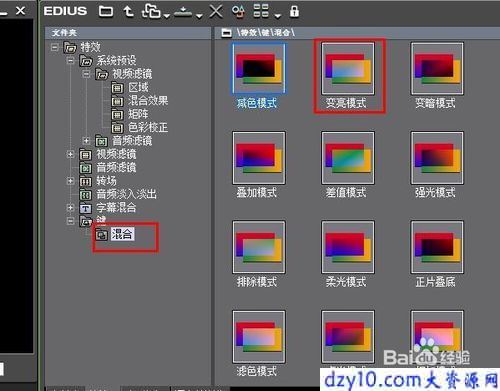Click the path folder icon before \特效\键\混合\
Screen dimensions: 500x391
[x=227, y=33]
